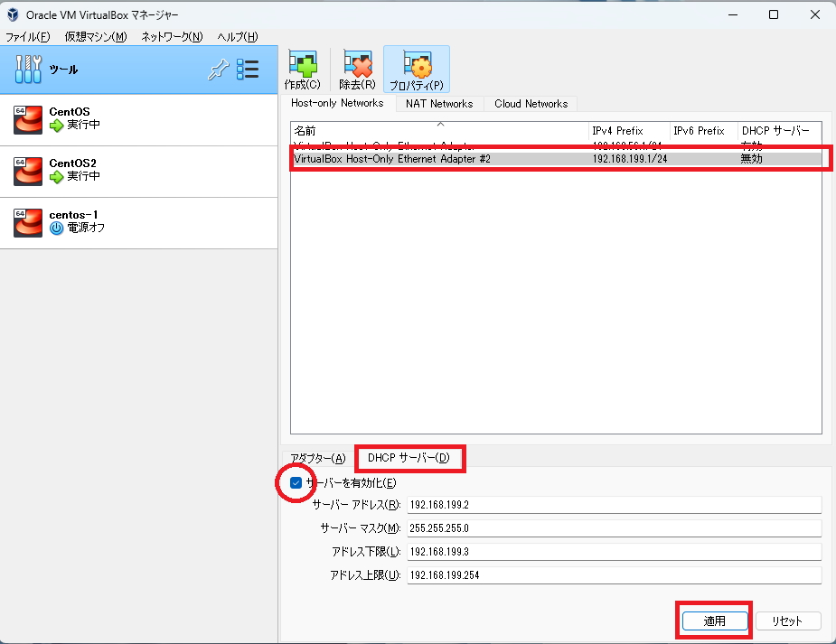Open the Network (ネットワーク) menu
This screenshot has width=836, height=644.
point(172,36)
